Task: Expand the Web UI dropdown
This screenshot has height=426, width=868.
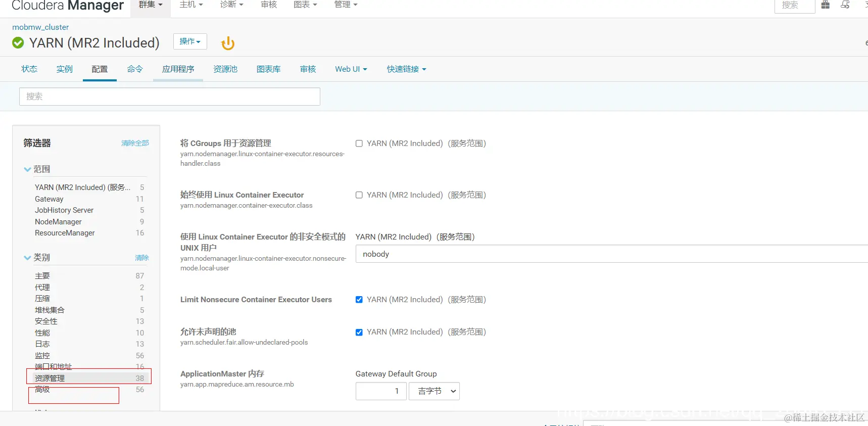Action: coord(351,69)
